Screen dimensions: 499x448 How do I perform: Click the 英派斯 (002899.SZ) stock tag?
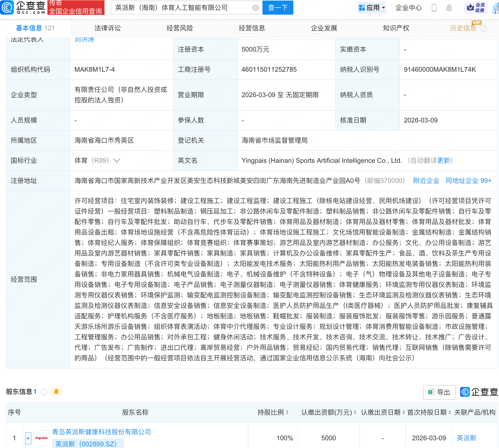tap(88, 444)
